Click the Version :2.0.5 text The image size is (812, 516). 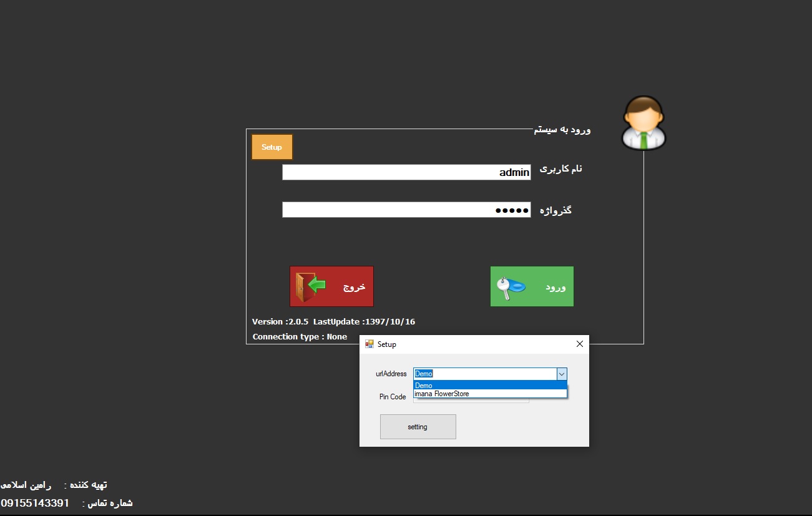pos(280,322)
